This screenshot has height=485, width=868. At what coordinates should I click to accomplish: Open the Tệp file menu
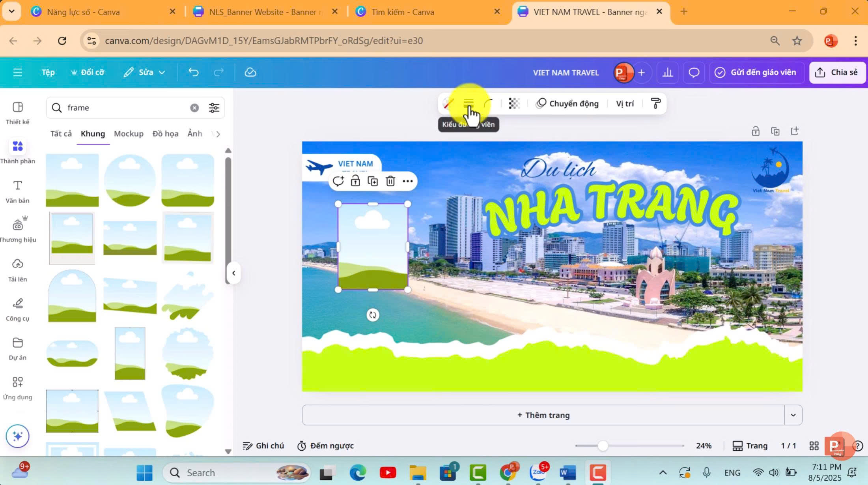pyautogui.click(x=48, y=72)
